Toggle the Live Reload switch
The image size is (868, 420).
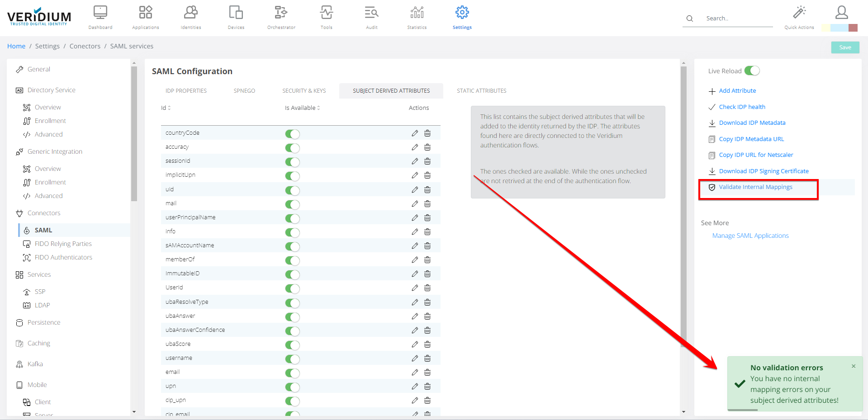pyautogui.click(x=752, y=71)
